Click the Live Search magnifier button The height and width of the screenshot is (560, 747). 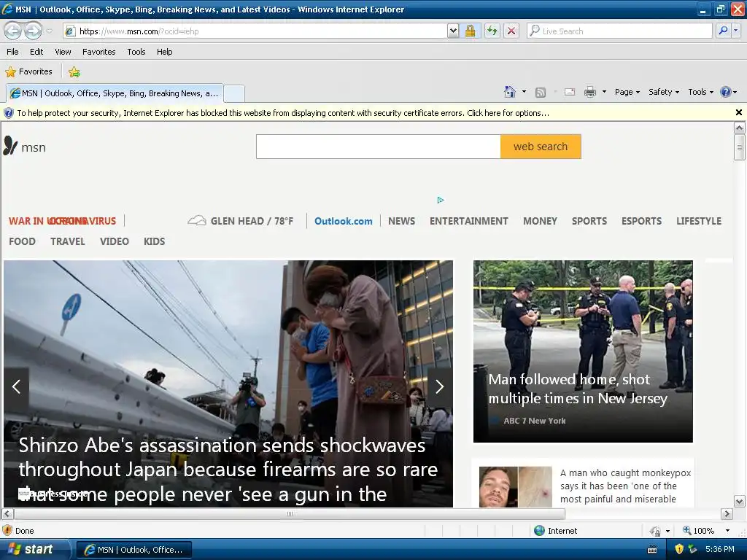723,31
